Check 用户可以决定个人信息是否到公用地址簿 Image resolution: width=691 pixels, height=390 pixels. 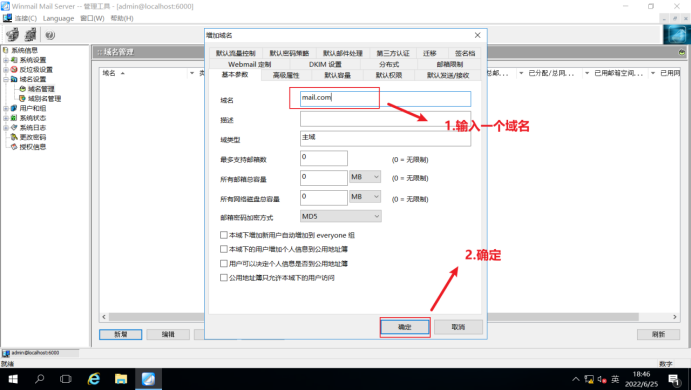pos(224,264)
